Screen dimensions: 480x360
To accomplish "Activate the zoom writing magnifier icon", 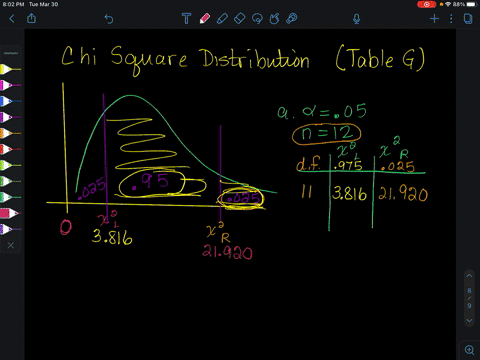I will [x=469, y=350].
